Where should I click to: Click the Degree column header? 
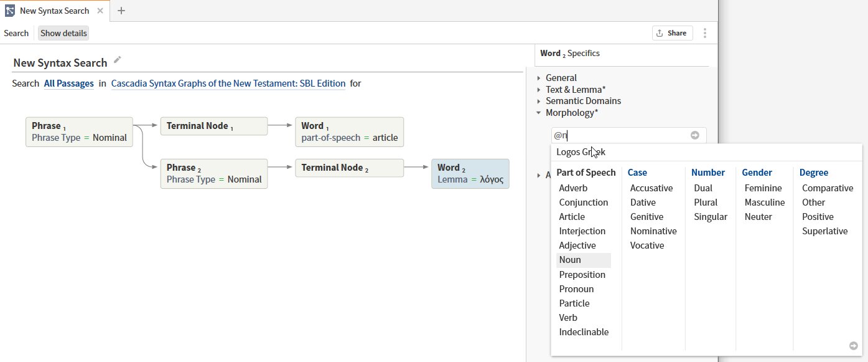pyautogui.click(x=814, y=173)
